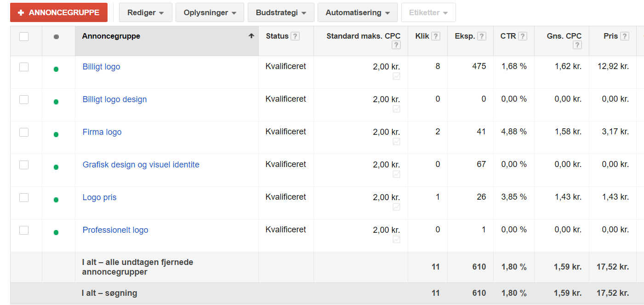Click the green status dot for Grafisk design row

click(56, 167)
